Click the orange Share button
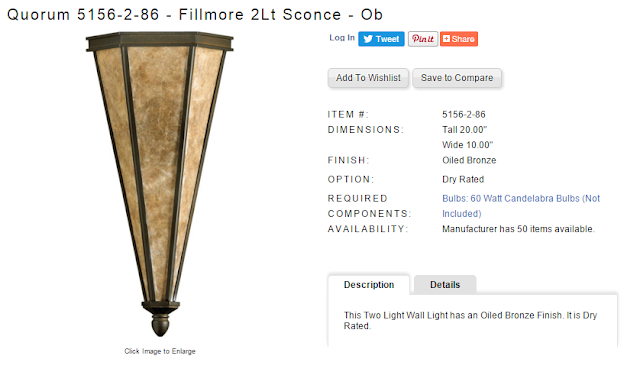The height and width of the screenshot is (372, 640). [459, 39]
